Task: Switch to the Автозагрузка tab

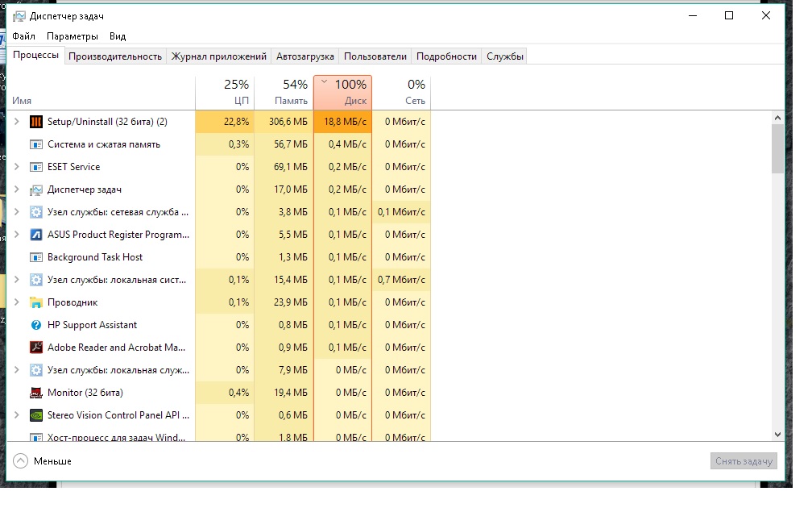Action: click(x=305, y=56)
